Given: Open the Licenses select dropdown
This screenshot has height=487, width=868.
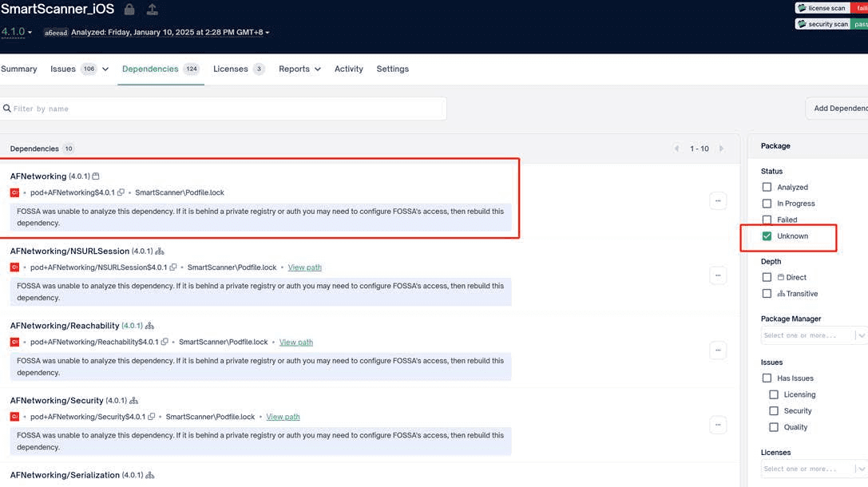Looking at the screenshot, I should coord(814,469).
